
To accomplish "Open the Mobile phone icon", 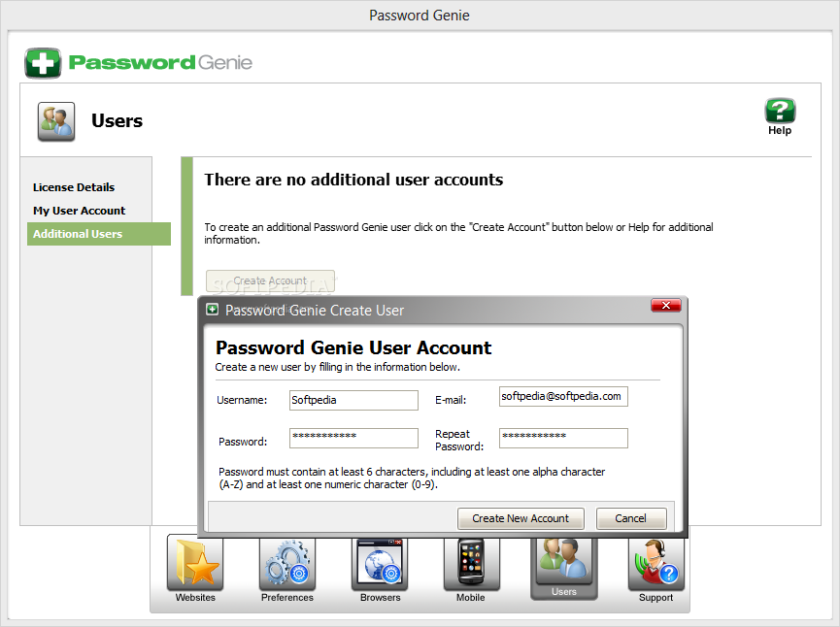I will (471, 563).
